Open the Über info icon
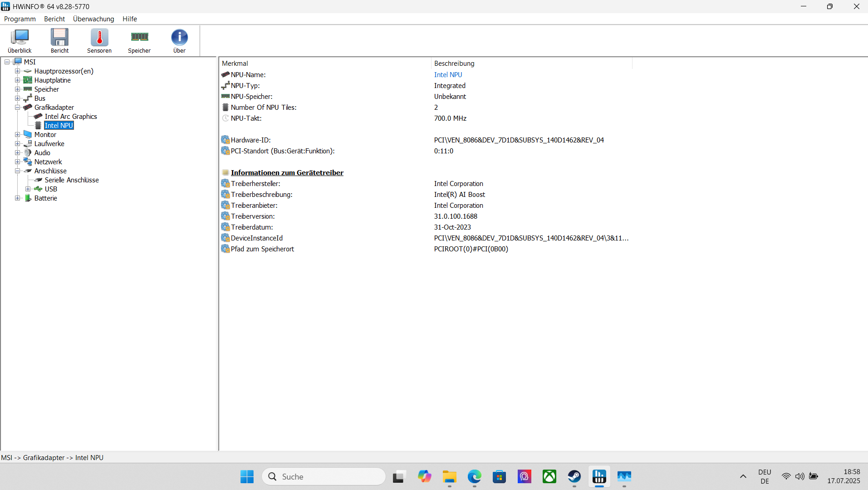The image size is (868, 490). pos(179,41)
